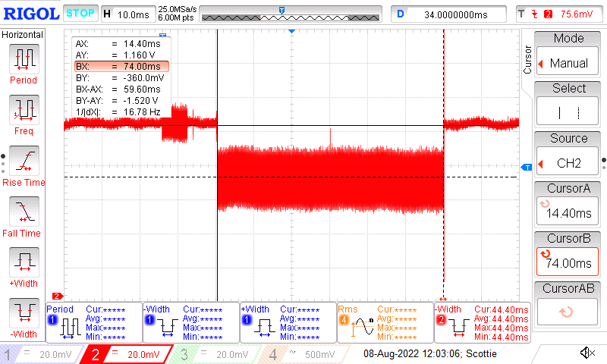
Task: Click the trigger falling-edge slope icon
Action: (x=535, y=14)
